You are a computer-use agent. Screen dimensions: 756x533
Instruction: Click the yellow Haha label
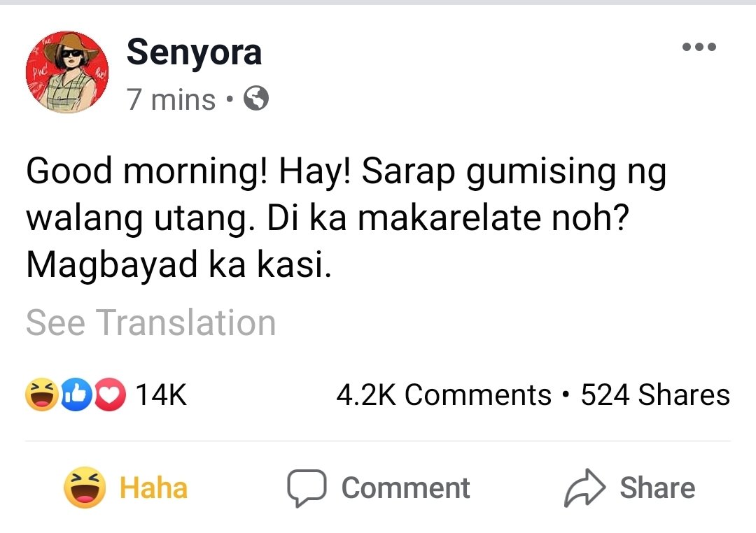(x=153, y=488)
